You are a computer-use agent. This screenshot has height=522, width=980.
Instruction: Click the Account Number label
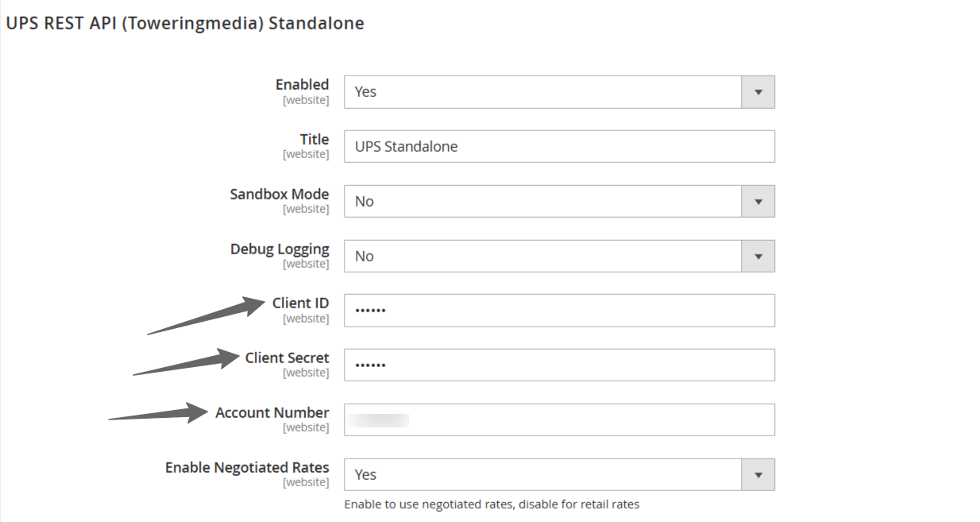272,412
